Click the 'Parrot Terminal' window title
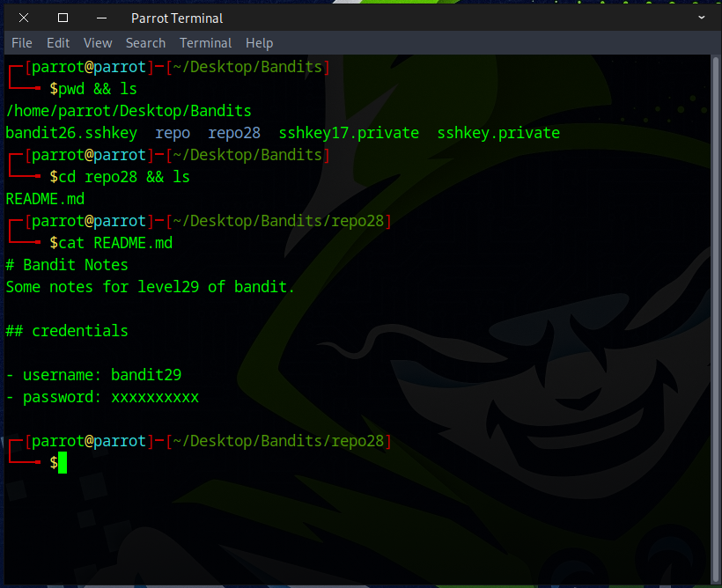 pyautogui.click(x=177, y=18)
